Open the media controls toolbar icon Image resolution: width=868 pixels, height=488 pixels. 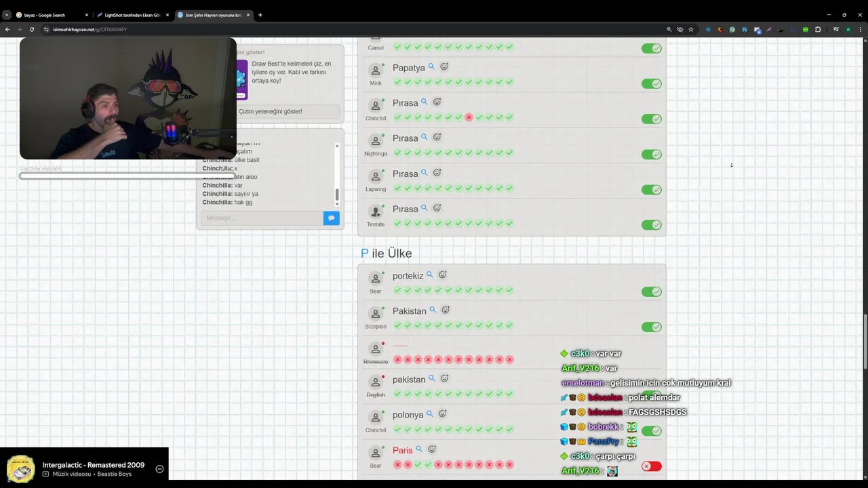click(x=836, y=29)
